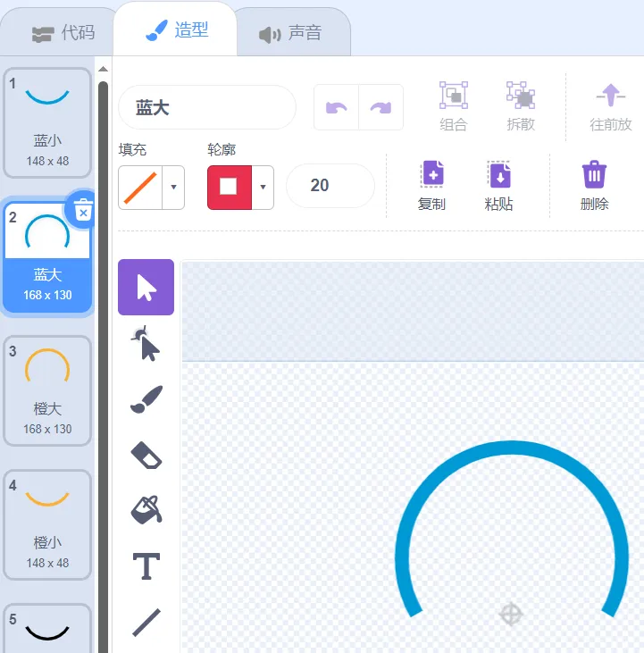
Task: Click the no-fill color swatch
Action: pos(140,187)
